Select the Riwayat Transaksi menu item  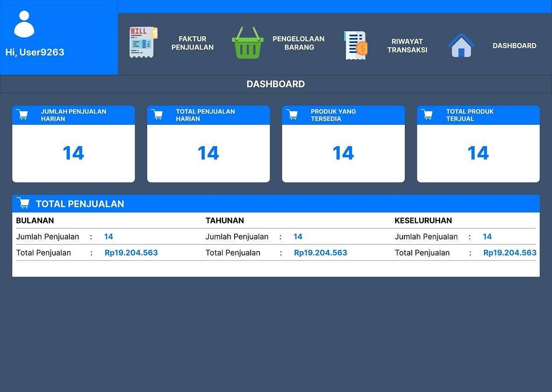click(x=407, y=45)
